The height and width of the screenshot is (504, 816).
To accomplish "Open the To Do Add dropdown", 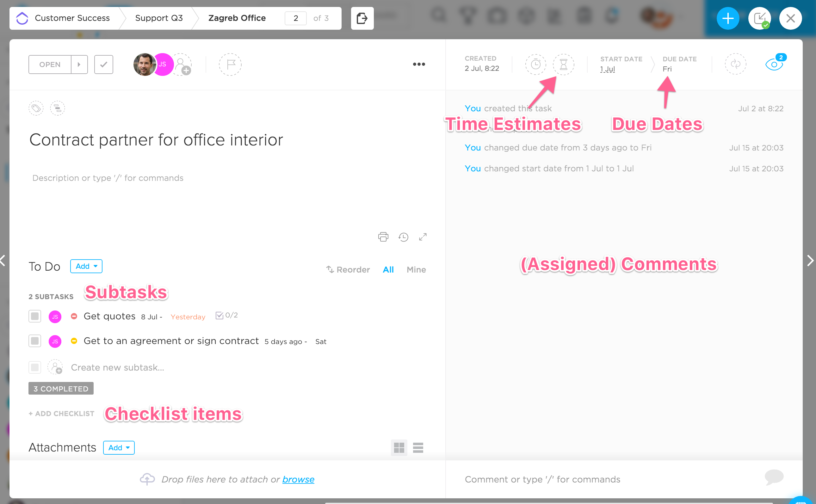I will [86, 266].
